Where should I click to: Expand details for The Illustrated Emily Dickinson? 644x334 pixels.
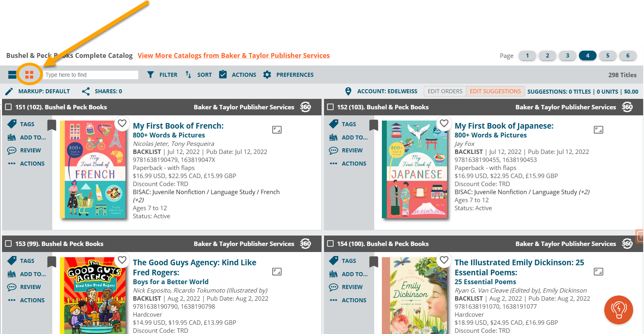599,271
